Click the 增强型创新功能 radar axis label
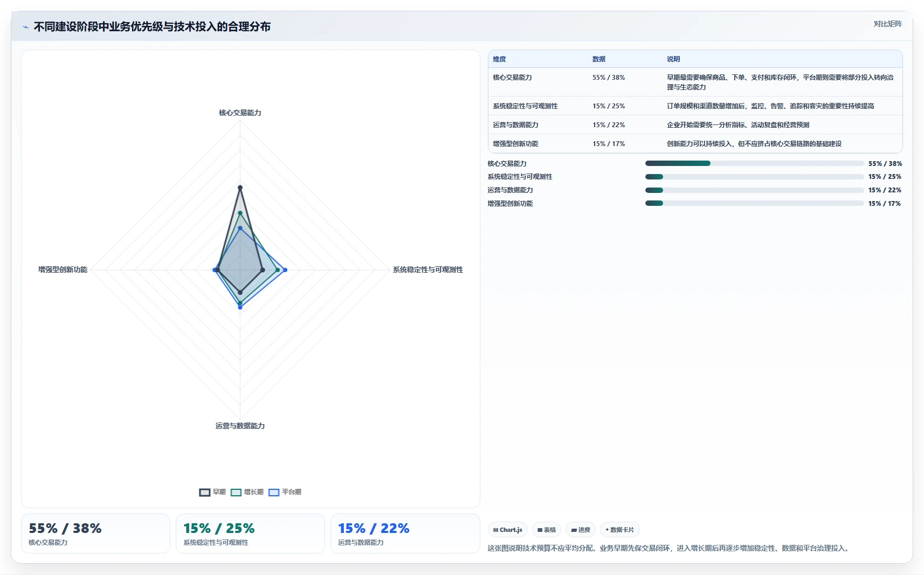The image size is (924, 575). [63, 269]
